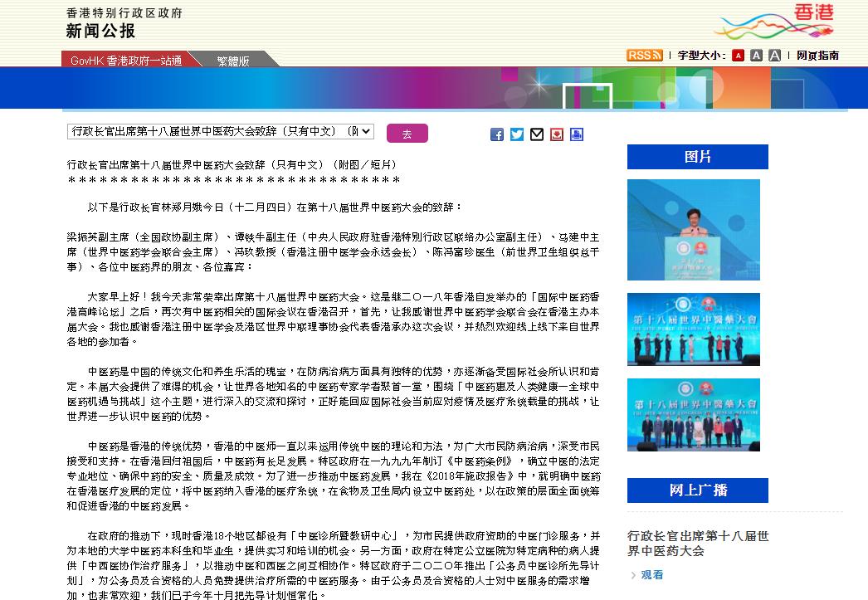The image size is (868, 600).
Task: Click the 观看 watch webcast link
Action: click(x=652, y=574)
